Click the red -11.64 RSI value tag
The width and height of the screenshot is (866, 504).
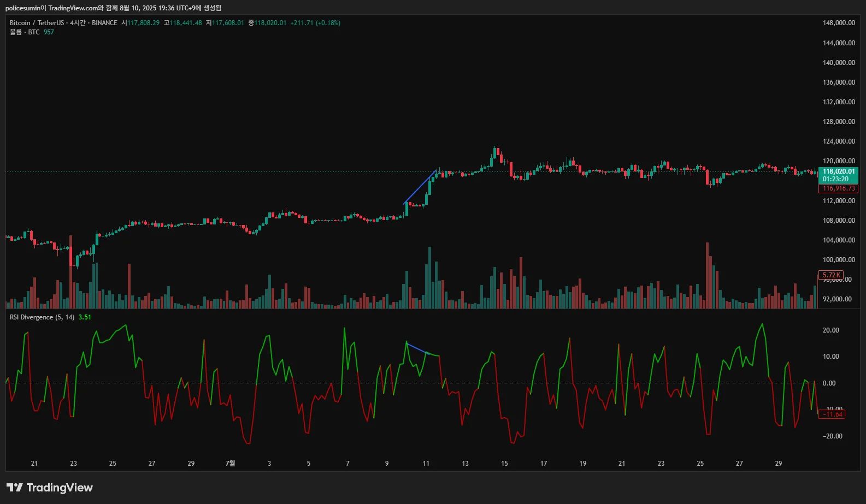coord(833,414)
